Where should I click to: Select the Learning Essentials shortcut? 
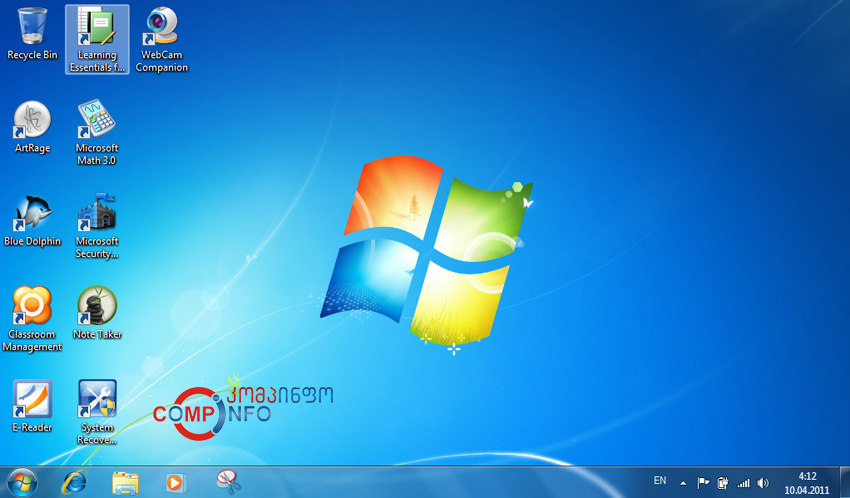(97, 40)
